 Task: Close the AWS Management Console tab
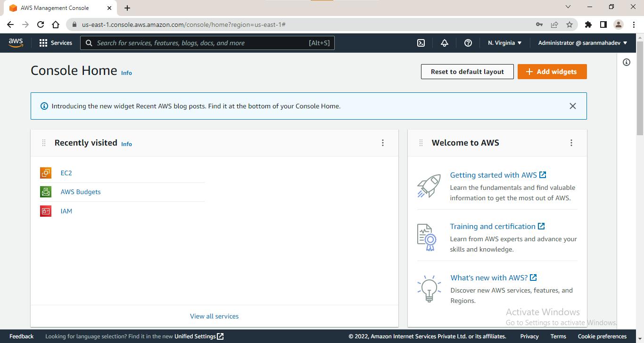click(x=109, y=8)
